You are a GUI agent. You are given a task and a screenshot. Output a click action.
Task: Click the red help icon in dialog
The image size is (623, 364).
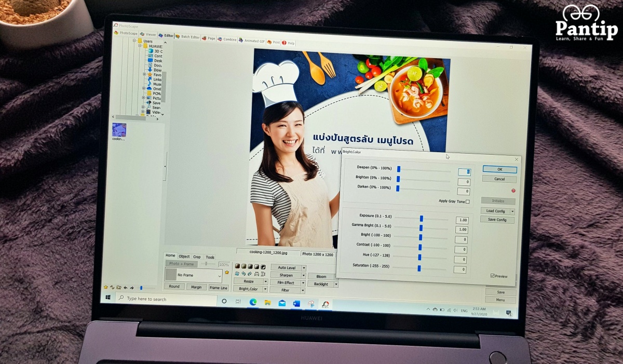point(513,191)
